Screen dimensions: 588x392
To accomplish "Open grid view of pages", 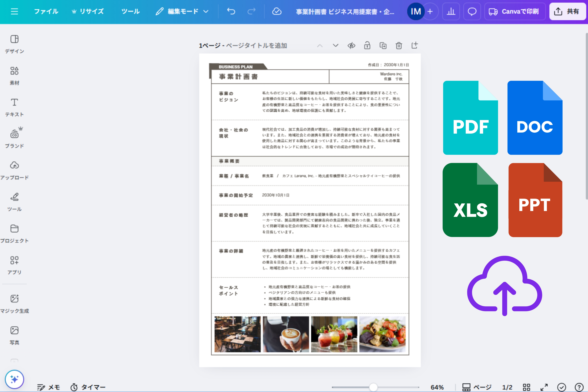I will click(526, 387).
